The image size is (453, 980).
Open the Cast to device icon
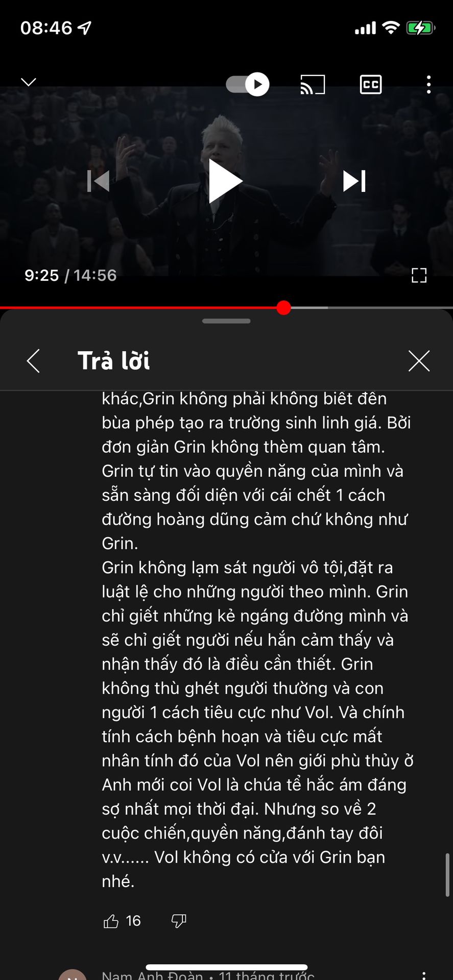click(313, 84)
